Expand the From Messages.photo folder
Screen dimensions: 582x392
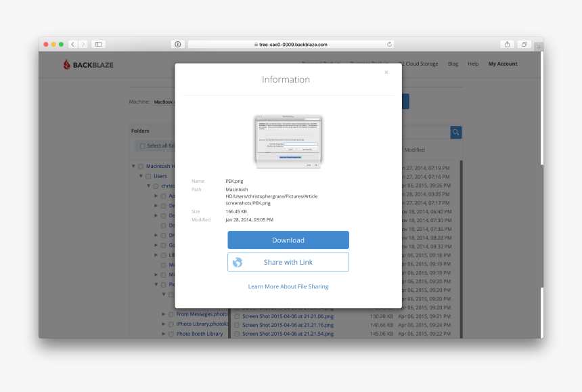point(162,314)
